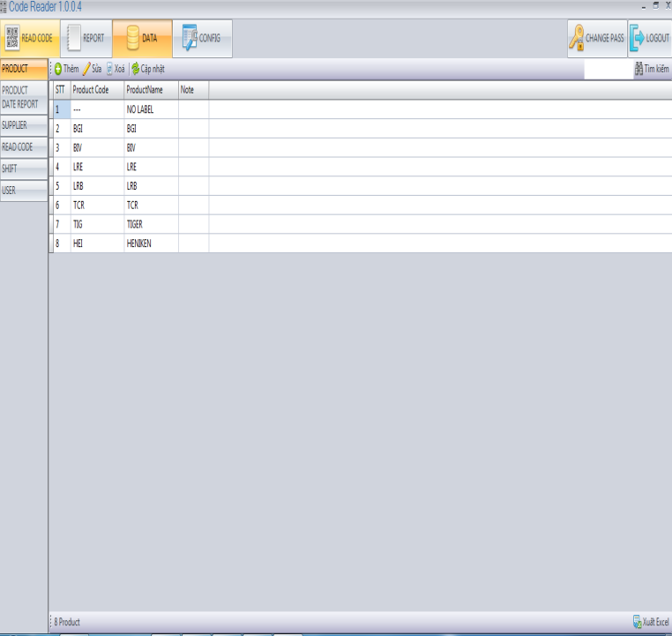Select the TCR product code cell
Viewport: 672px width, 636px height.
97,206
